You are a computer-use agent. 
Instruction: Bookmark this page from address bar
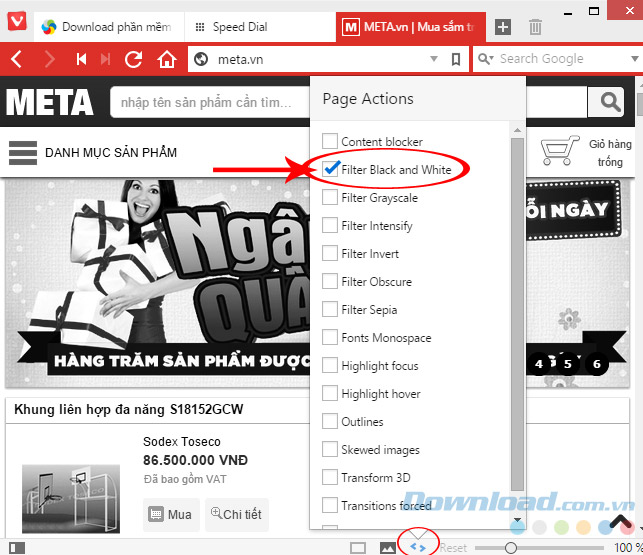(x=456, y=59)
